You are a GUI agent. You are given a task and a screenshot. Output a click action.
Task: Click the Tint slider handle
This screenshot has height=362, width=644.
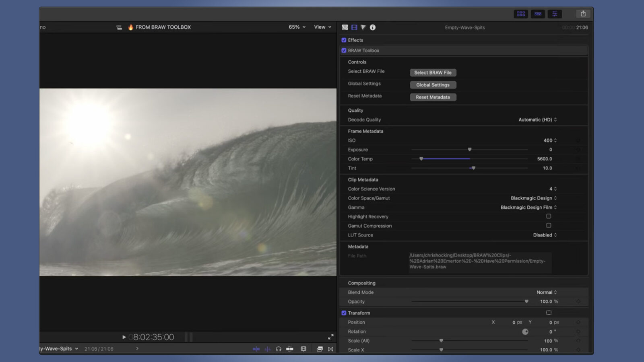474,168
